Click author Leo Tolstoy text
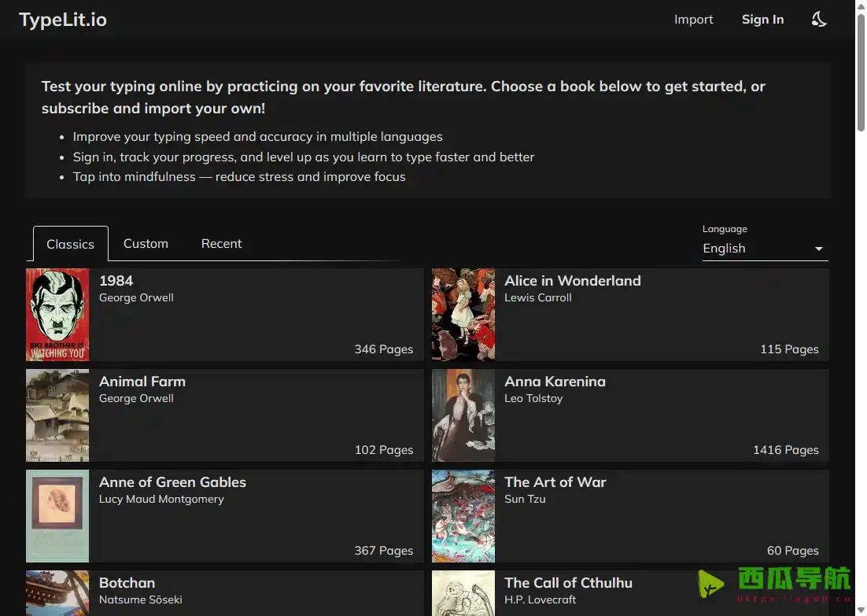Viewport: 867px width, 616px height. click(533, 398)
